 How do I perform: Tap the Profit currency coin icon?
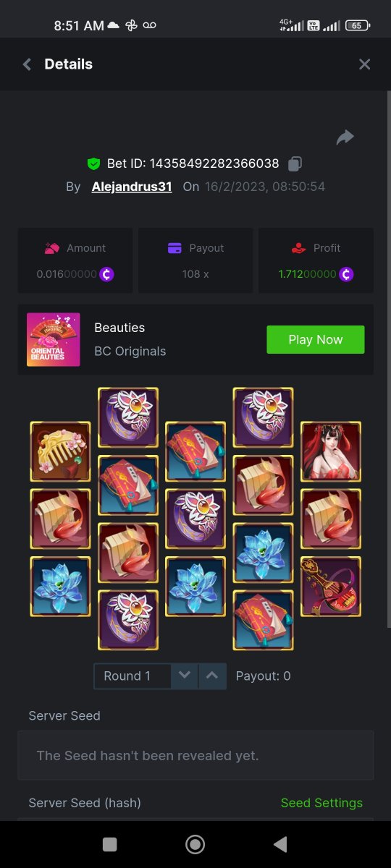346,274
